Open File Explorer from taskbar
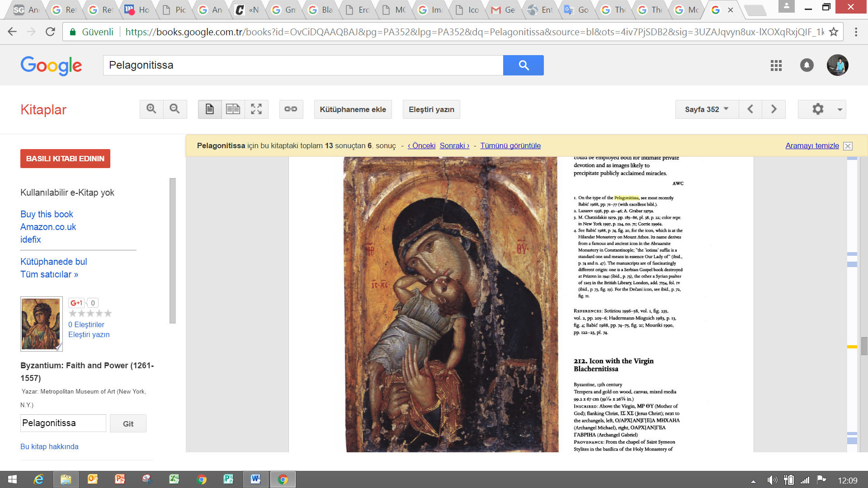Screen dimensions: 868x488 pos(66,479)
